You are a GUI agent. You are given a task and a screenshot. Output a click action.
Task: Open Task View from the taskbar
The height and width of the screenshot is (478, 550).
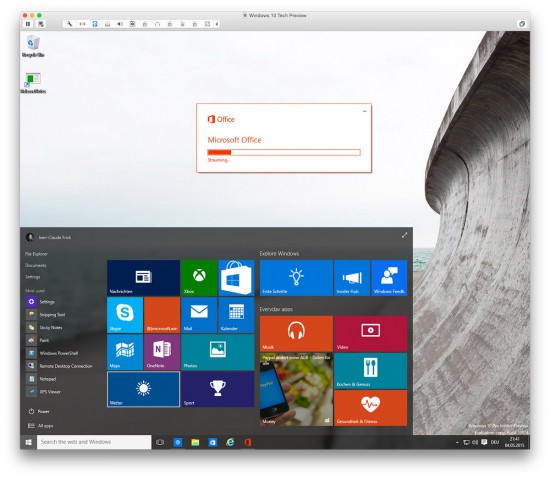[x=160, y=442]
